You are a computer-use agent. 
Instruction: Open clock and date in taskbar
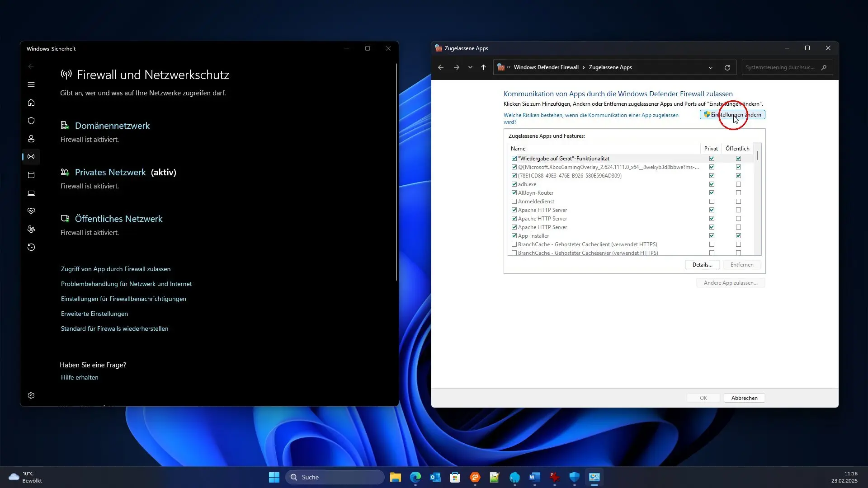(844, 477)
